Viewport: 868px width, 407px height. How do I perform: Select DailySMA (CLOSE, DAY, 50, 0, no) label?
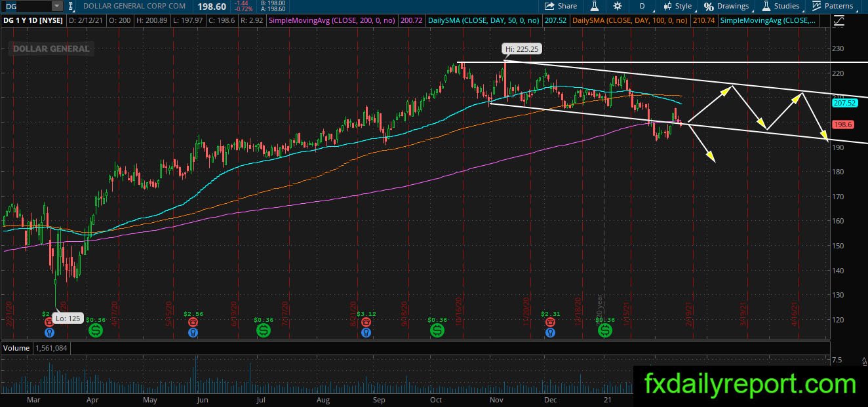pos(483,20)
